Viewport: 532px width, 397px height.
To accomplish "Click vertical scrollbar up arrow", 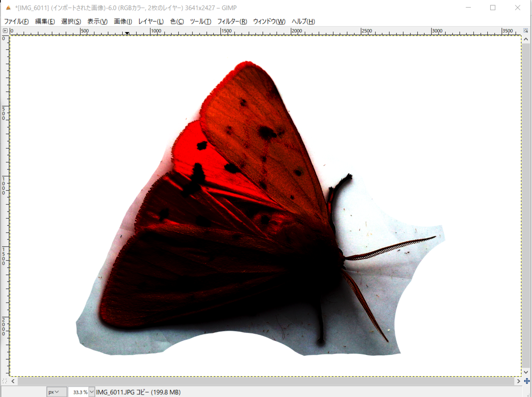I will (526, 39).
